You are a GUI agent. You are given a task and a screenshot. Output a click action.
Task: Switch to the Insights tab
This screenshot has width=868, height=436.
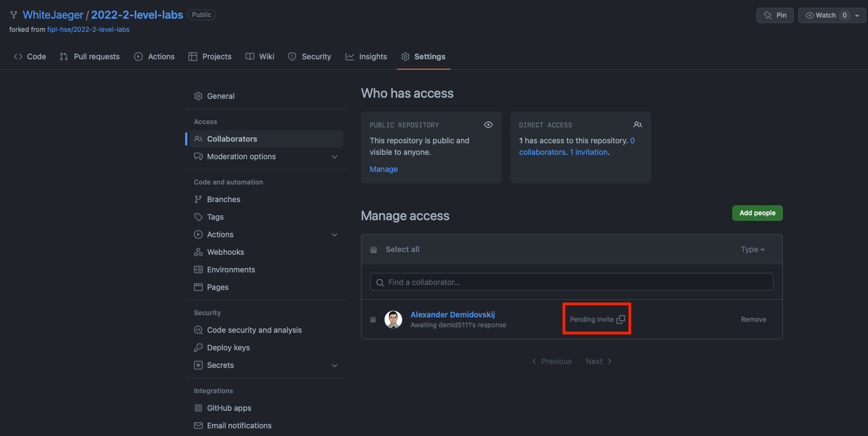[366, 57]
